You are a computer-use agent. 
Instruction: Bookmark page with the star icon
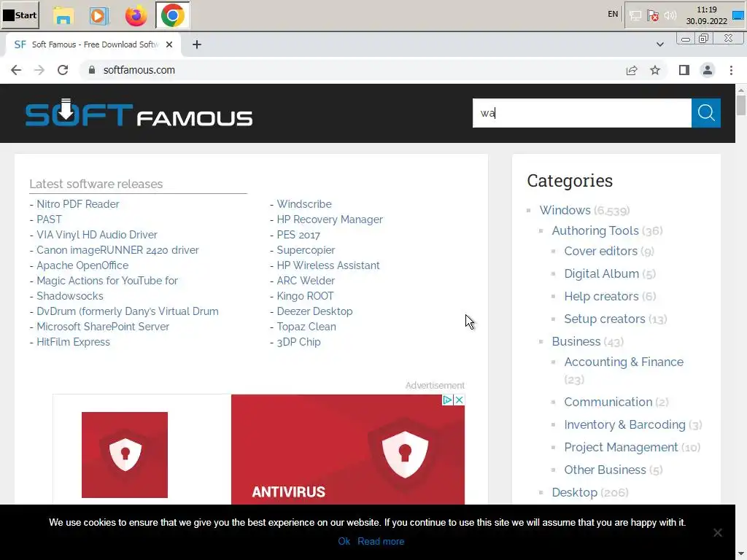[x=655, y=71]
